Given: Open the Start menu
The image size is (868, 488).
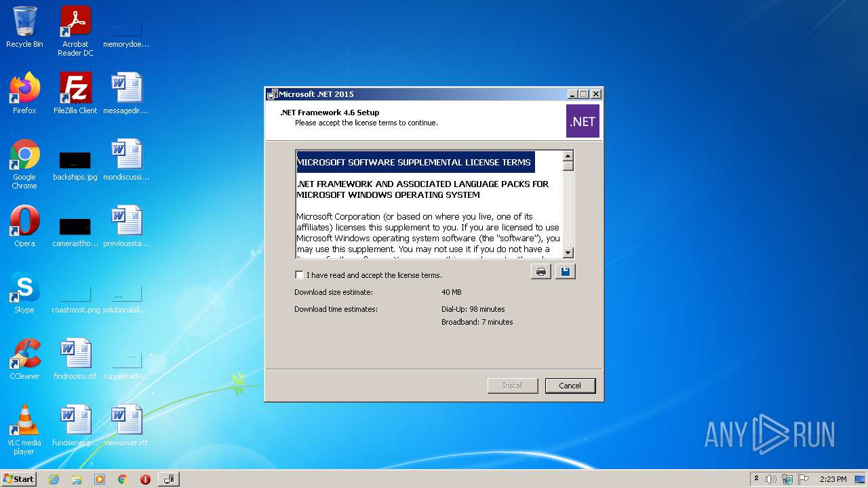Looking at the screenshot, I should pyautogui.click(x=18, y=479).
